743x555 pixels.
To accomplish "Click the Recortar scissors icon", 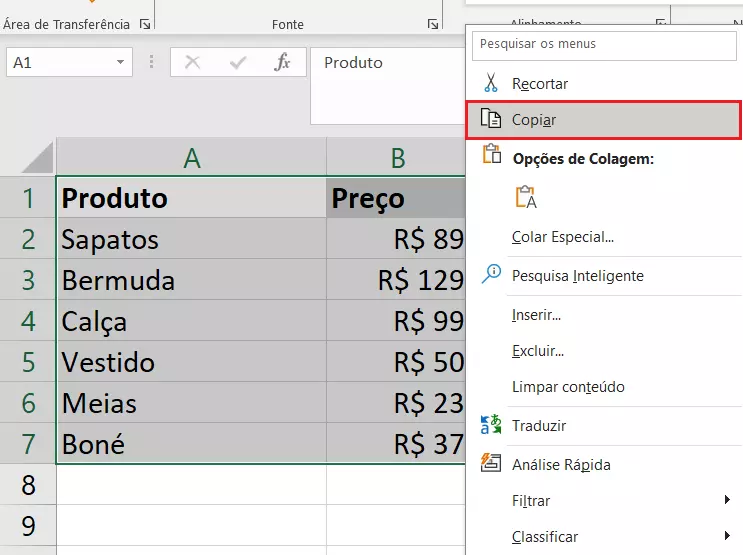I will 490,84.
